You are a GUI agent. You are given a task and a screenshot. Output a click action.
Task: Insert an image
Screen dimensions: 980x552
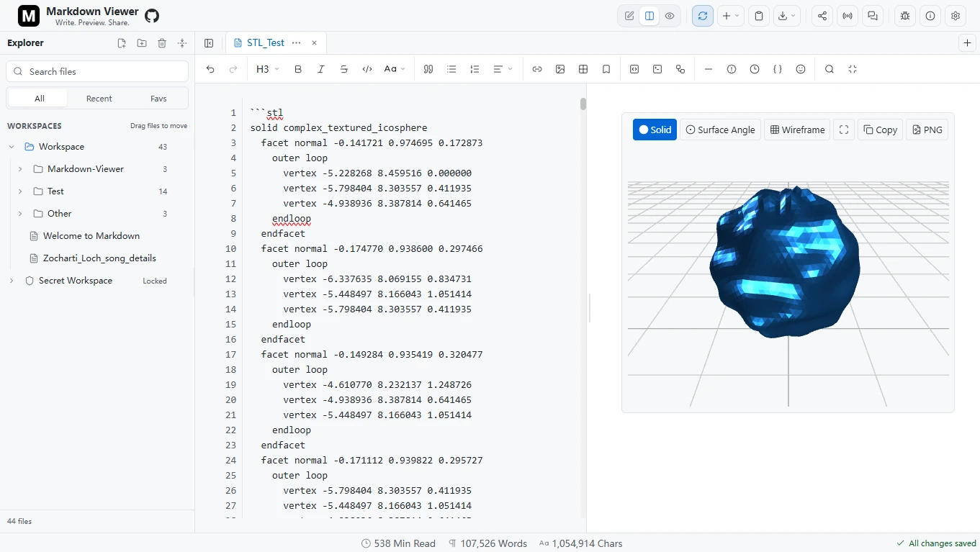[x=560, y=69]
